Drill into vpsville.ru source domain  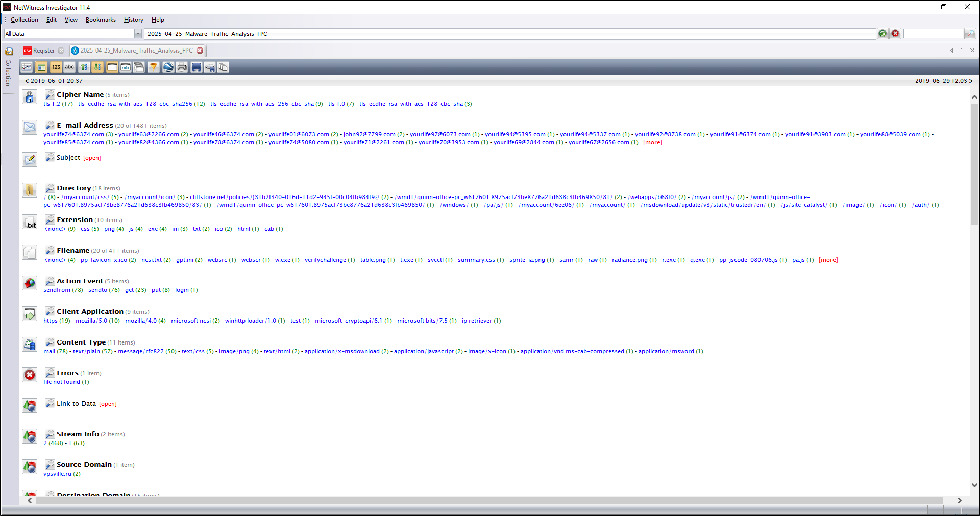57,474
